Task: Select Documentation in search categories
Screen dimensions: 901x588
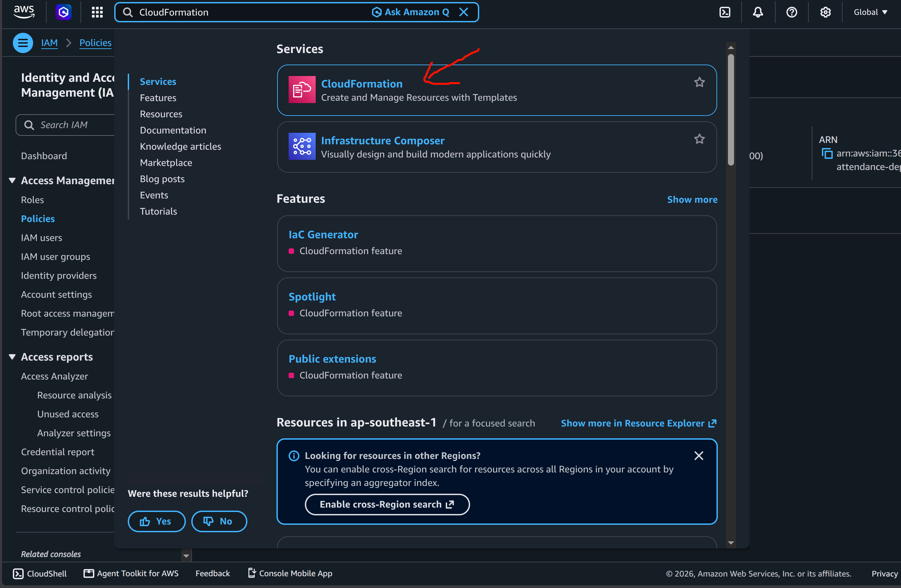Action: tap(173, 130)
